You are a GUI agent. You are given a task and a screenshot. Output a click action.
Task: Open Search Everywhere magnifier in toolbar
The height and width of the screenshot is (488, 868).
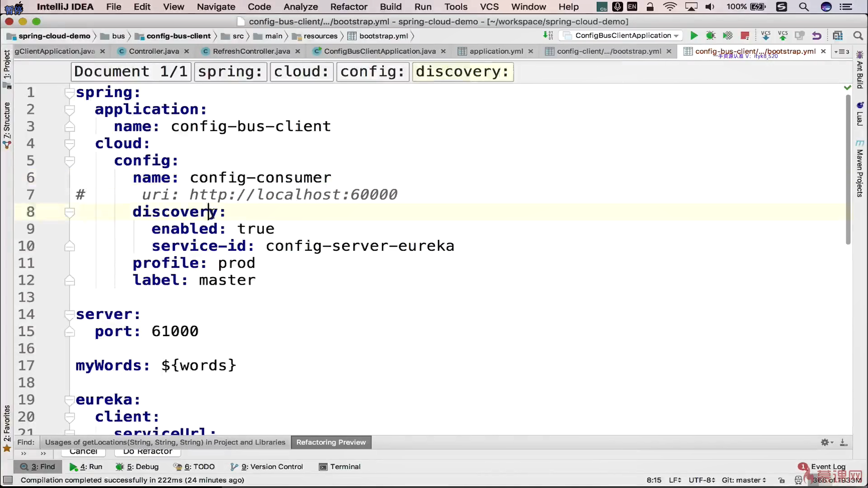point(858,36)
